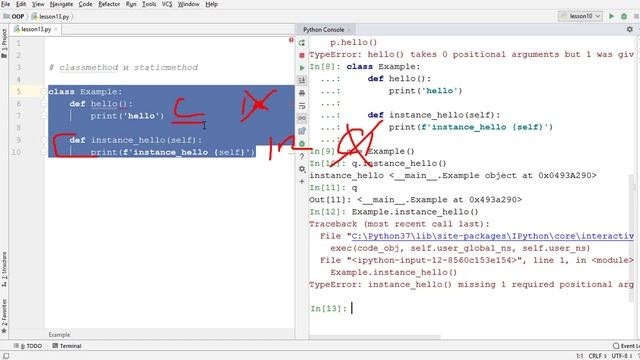Screen dimensions: 640x360
Task: Open the Window menu
Action: pos(189,4)
